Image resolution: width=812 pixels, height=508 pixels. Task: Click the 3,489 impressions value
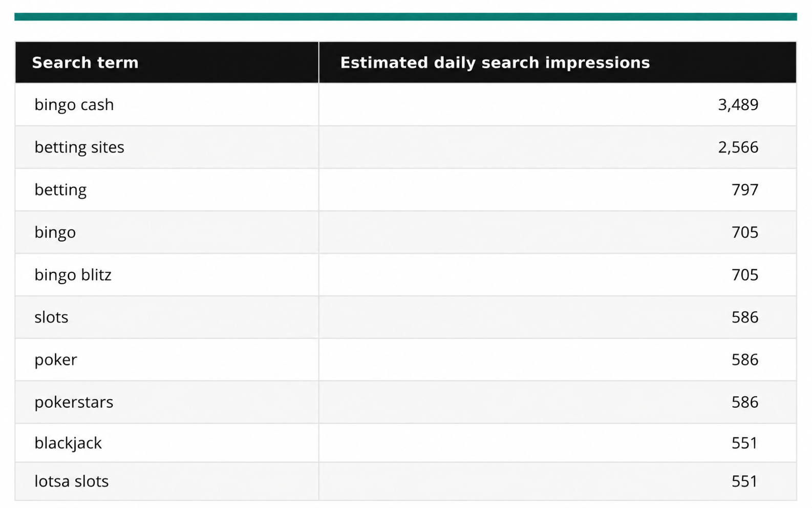tap(738, 104)
